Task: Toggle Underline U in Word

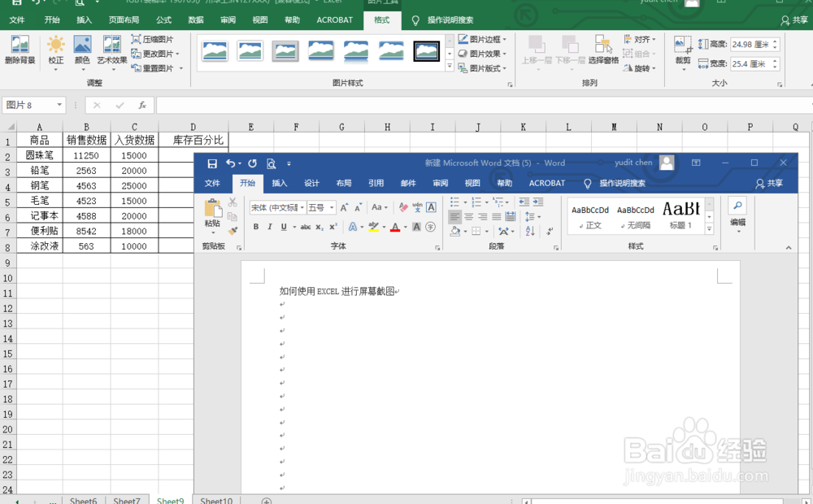Action: tap(284, 227)
